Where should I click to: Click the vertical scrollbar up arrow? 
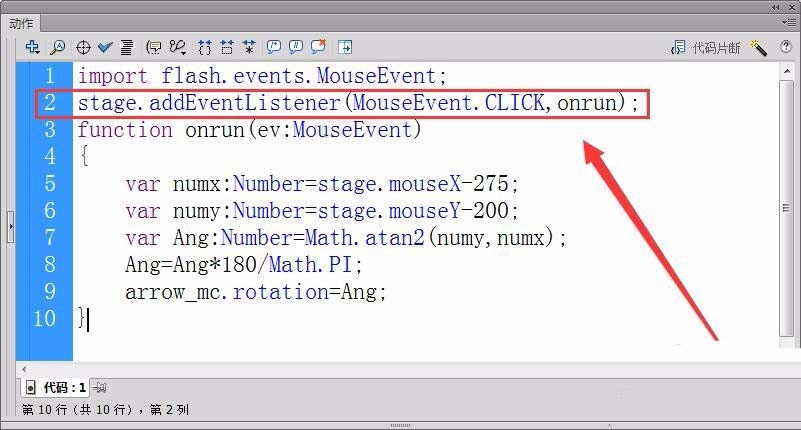pyautogui.click(x=787, y=72)
